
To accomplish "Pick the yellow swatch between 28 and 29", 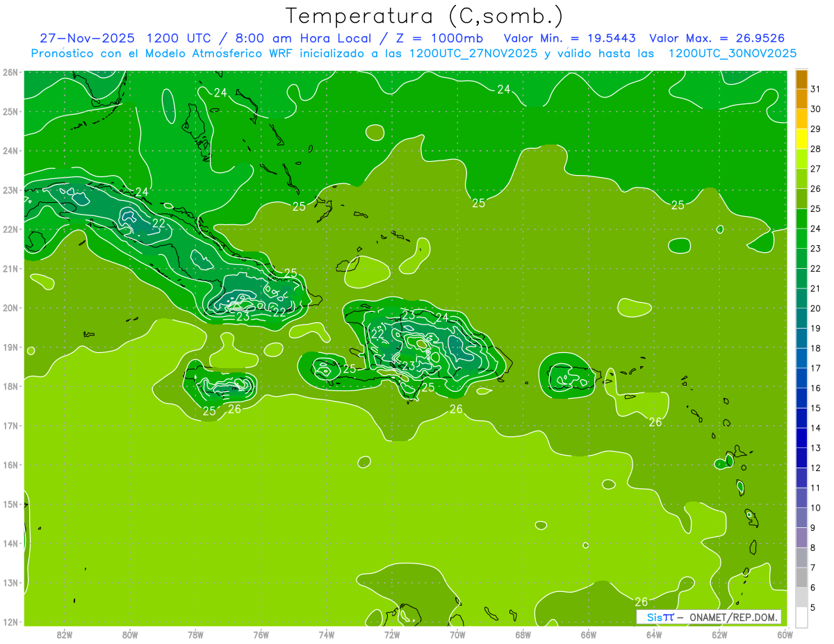I will (x=801, y=138).
